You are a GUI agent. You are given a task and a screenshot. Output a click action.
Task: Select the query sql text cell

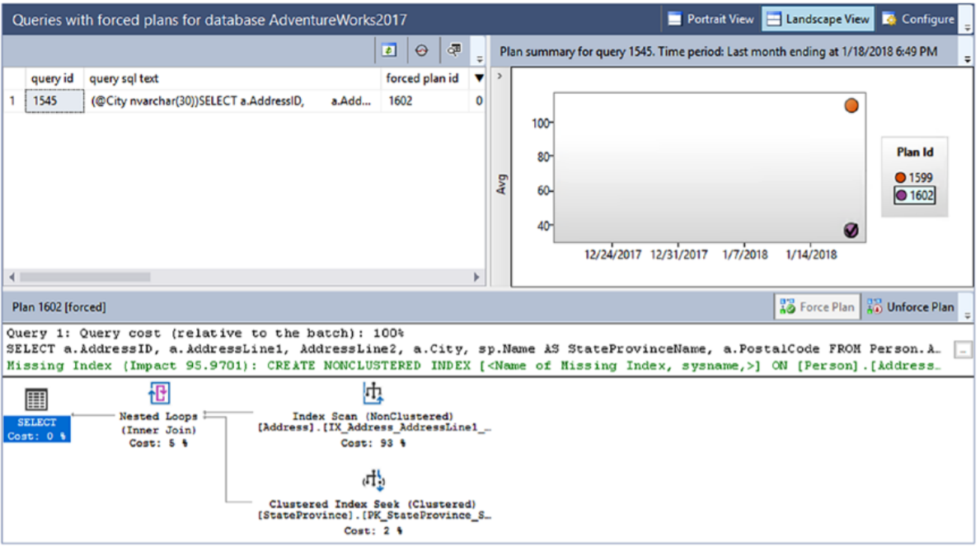tap(232, 100)
